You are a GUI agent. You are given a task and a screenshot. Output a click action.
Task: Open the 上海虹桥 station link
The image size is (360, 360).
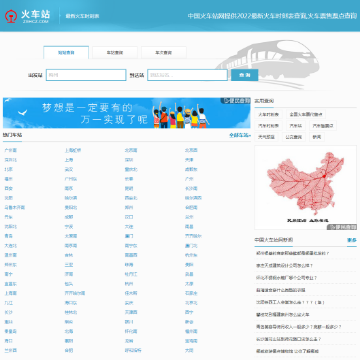click(x=73, y=150)
